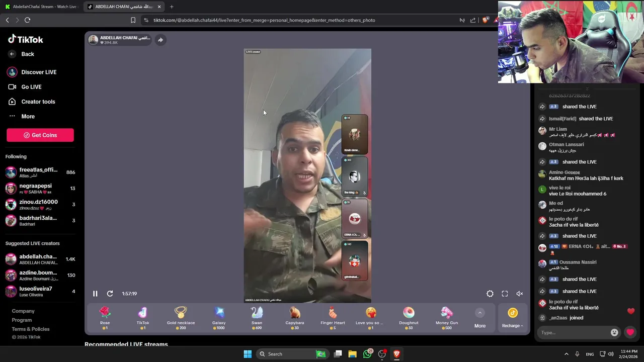The height and width of the screenshot is (362, 644).
Task: Send a Doughnut gift
Action: pyautogui.click(x=409, y=318)
